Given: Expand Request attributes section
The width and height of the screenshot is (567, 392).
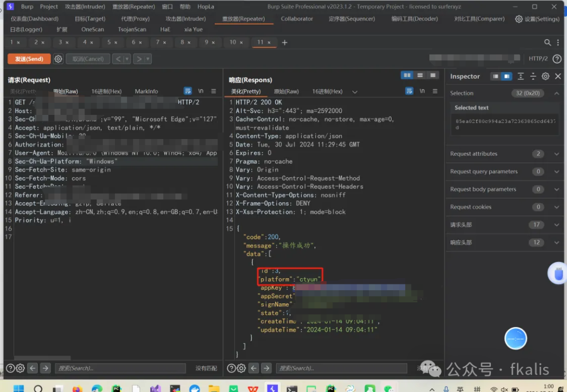Looking at the screenshot, I should 556,154.
